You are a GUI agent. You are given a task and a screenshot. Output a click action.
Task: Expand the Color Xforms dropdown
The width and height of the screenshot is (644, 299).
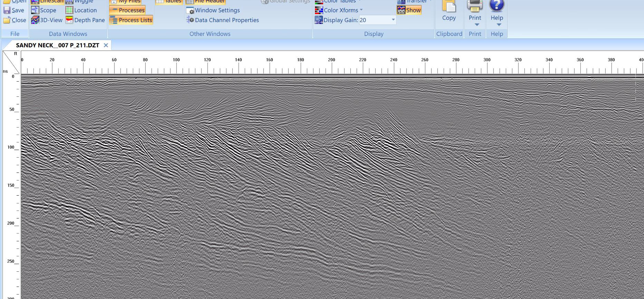[x=361, y=10]
